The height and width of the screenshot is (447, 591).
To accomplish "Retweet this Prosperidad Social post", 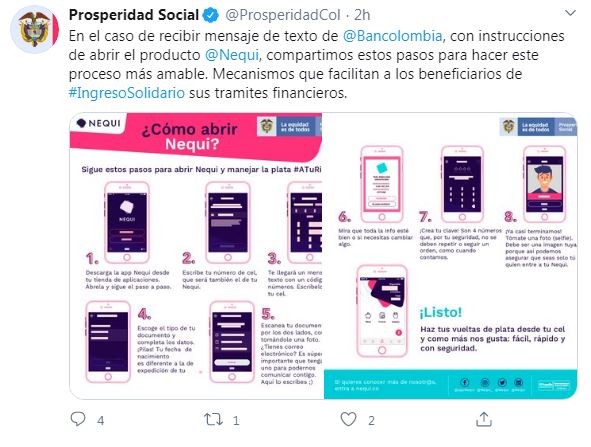I will pyautogui.click(x=213, y=419).
